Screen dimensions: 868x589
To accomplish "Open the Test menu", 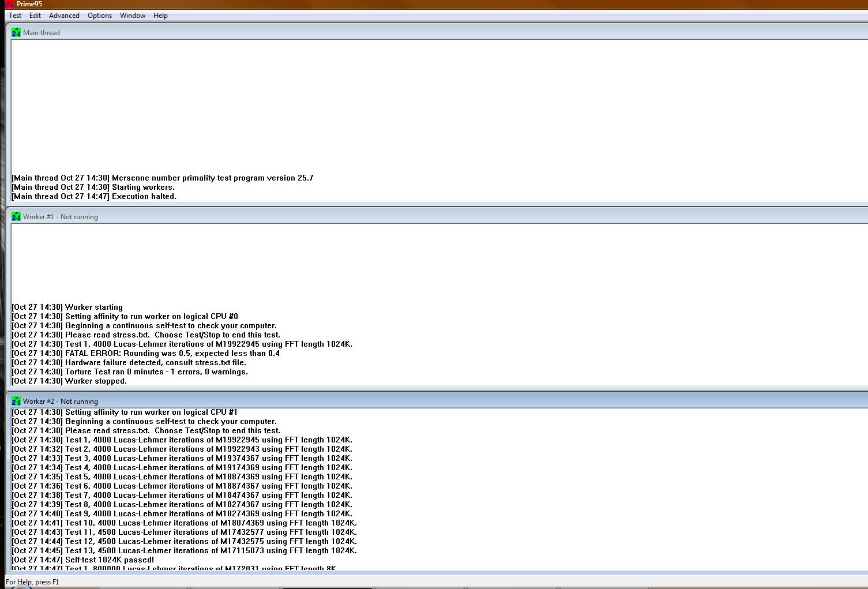I will tap(15, 16).
